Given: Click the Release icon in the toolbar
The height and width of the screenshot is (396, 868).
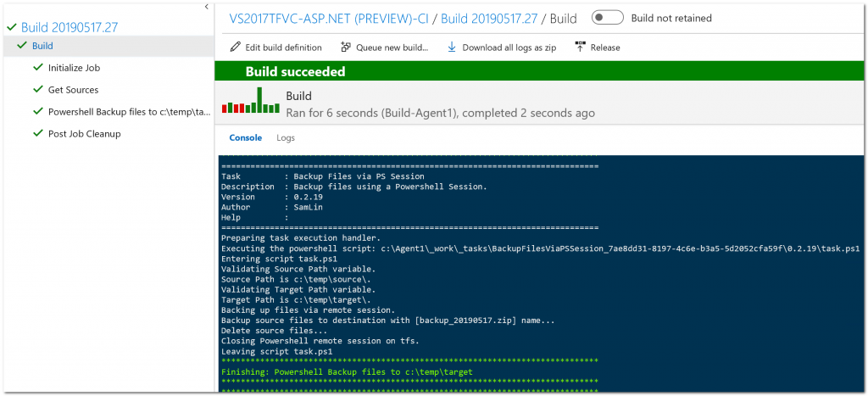Looking at the screenshot, I should tap(580, 47).
